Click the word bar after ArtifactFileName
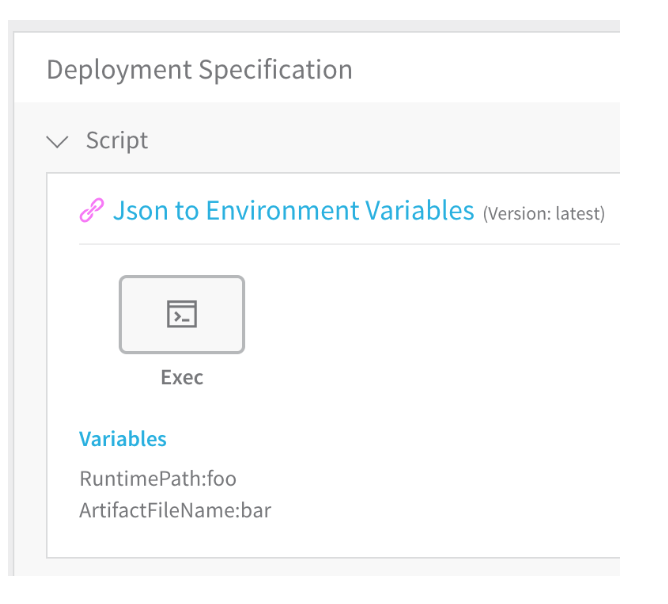Viewport: 668px width, 604px height. click(256, 510)
